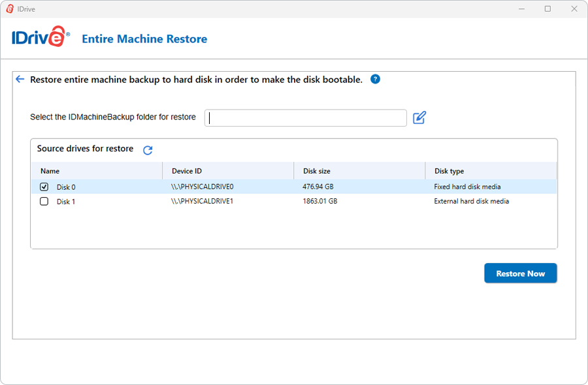Viewport: 588px width, 385px height.
Task: Click the External hard disk media text
Action: click(x=471, y=201)
